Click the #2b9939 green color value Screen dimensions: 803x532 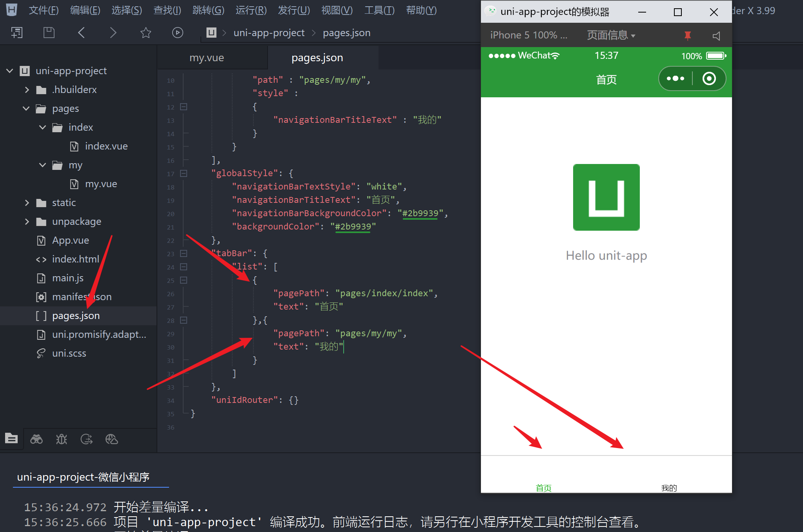click(x=420, y=213)
